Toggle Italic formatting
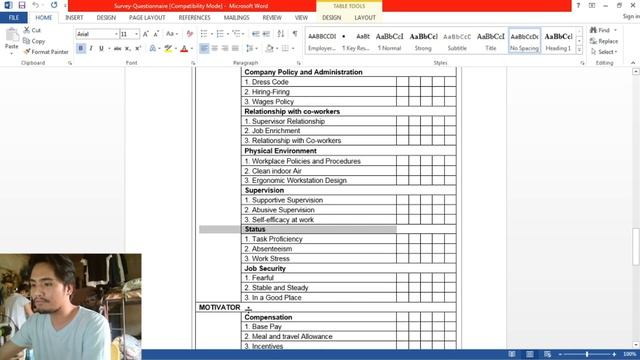Viewport: 640px width, 360px height. tap(91, 49)
